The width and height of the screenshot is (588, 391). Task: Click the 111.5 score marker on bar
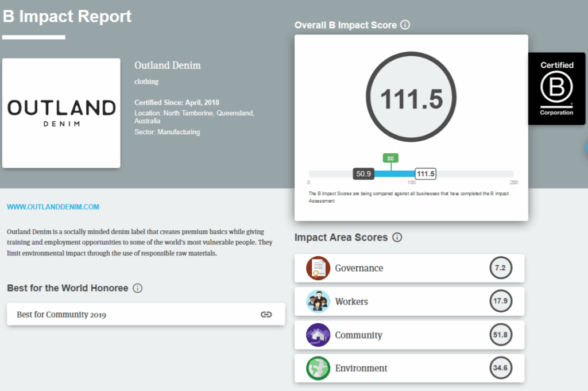[425, 173]
